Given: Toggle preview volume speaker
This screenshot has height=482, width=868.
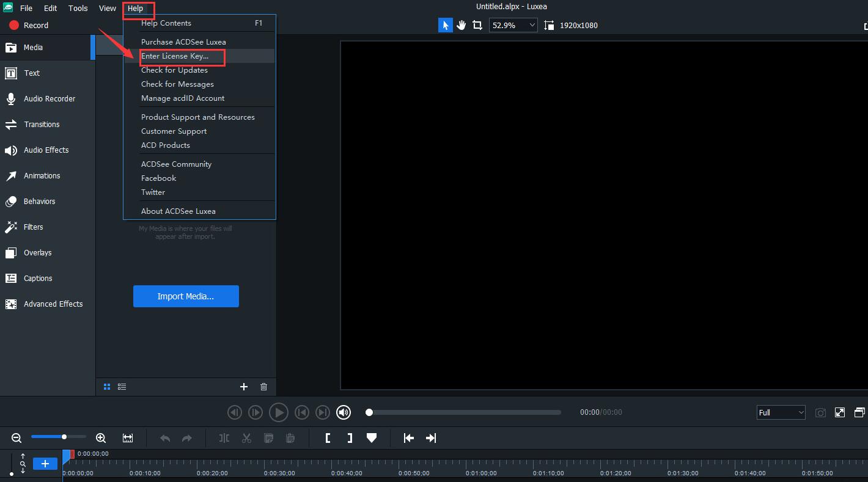Looking at the screenshot, I should pyautogui.click(x=344, y=412).
